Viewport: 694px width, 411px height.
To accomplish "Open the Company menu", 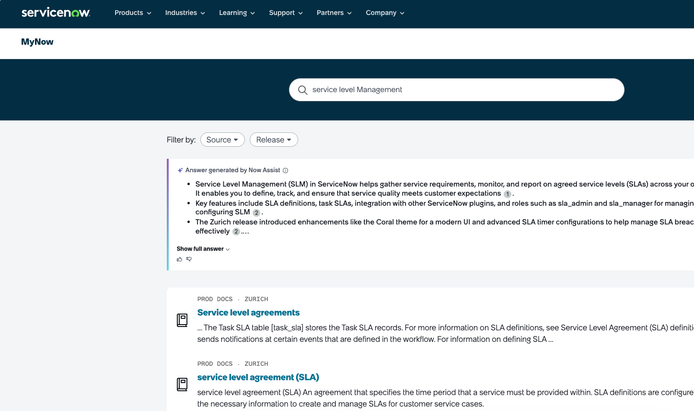I will (385, 13).
